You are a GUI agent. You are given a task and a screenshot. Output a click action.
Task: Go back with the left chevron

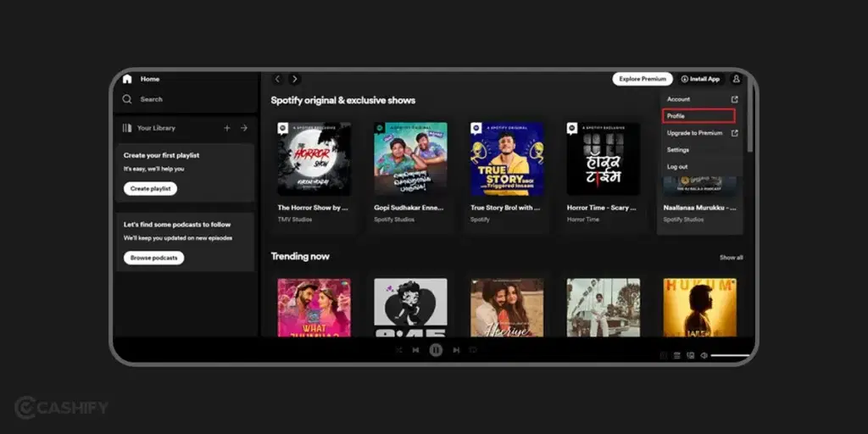278,79
